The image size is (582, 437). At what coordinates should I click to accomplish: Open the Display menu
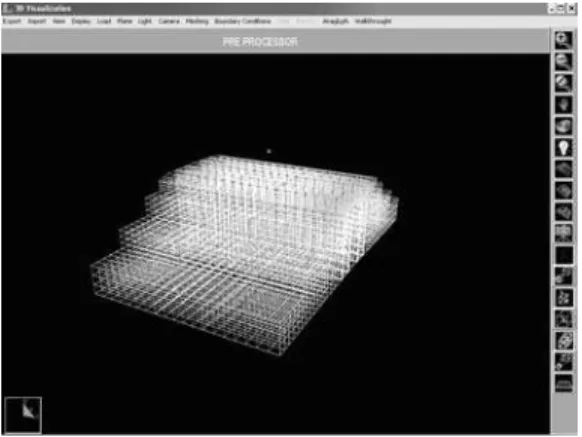pos(81,21)
